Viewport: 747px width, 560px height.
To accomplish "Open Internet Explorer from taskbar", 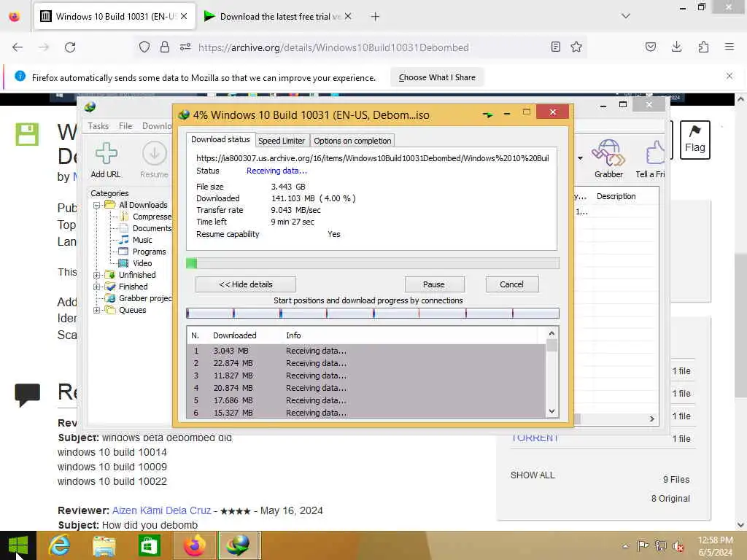I will [59, 545].
